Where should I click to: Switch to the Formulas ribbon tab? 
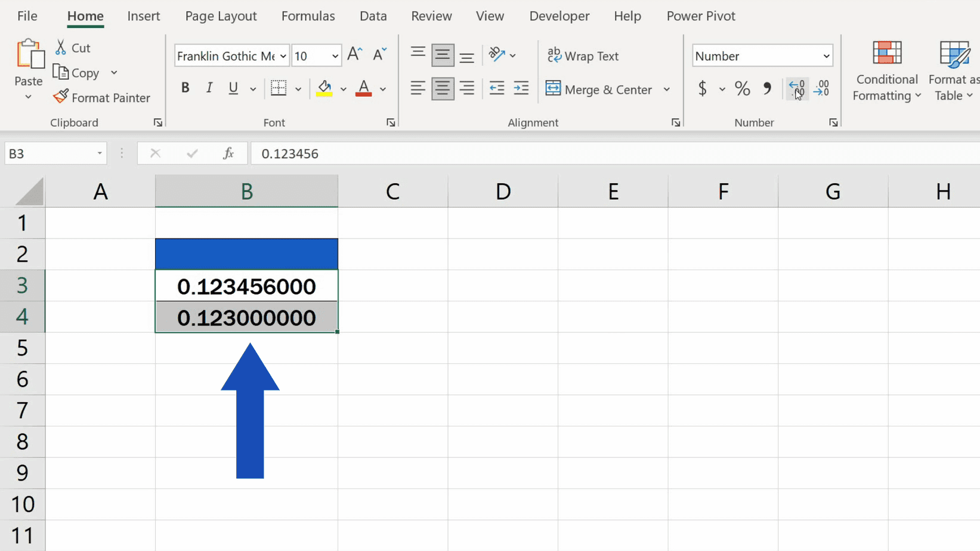[x=308, y=16]
